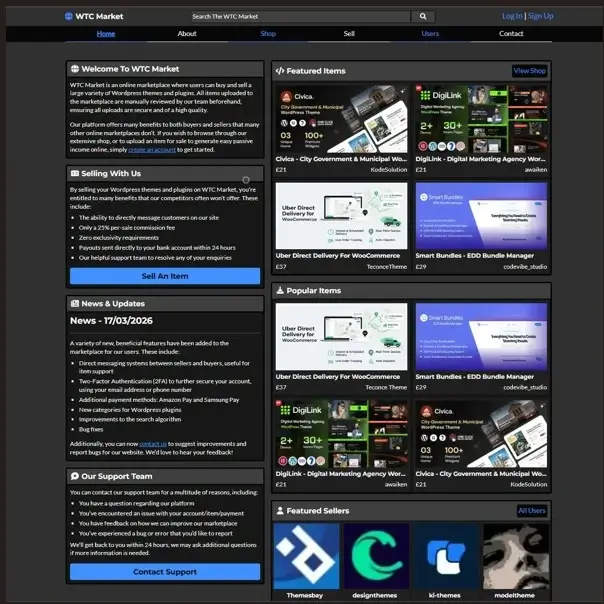Click the Our Support Team chat bubble icon
The image size is (604, 604).
[75, 476]
